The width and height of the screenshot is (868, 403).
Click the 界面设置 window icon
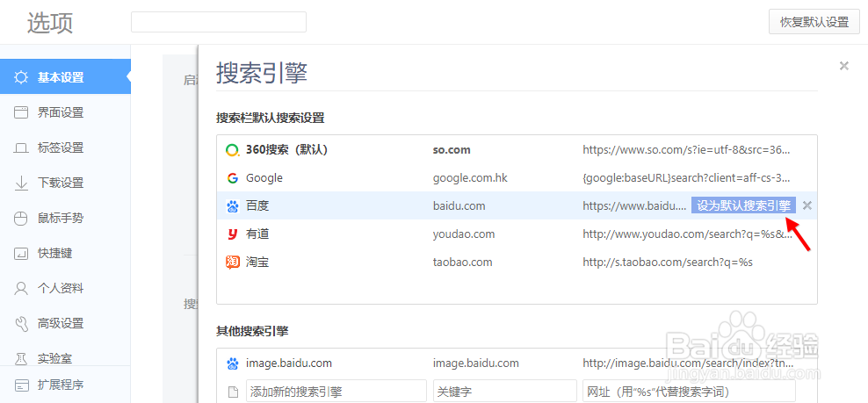pyautogui.click(x=21, y=112)
